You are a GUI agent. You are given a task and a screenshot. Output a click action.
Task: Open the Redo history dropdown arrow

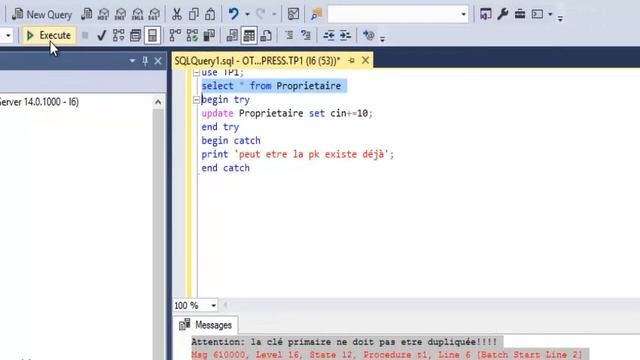(x=274, y=14)
